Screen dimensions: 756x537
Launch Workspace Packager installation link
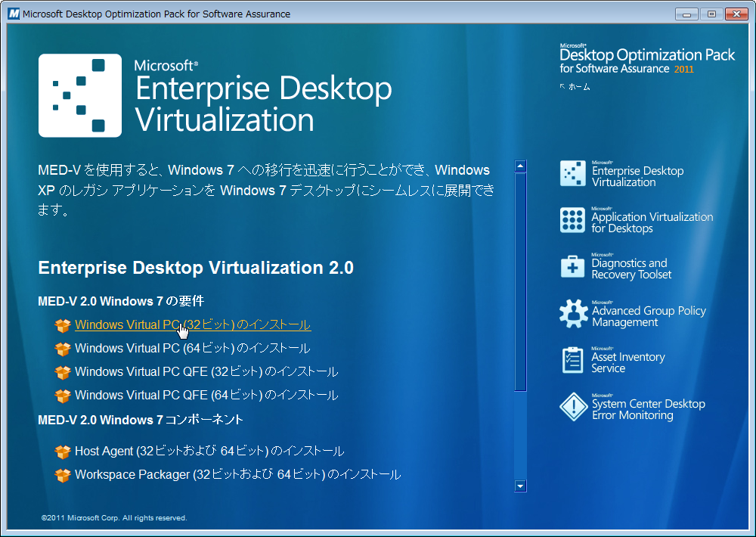coord(237,475)
